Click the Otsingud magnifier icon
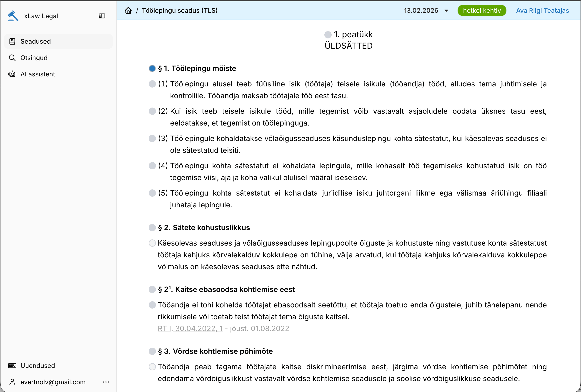The height and width of the screenshot is (392, 581). (x=12, y=58)
